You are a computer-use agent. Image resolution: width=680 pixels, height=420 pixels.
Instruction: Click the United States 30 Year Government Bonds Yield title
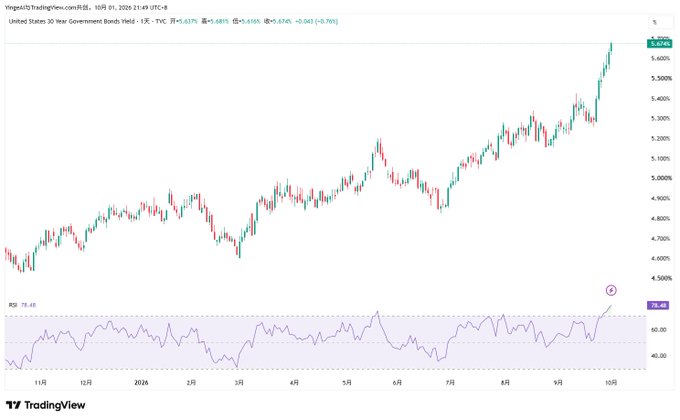(72, 21)
